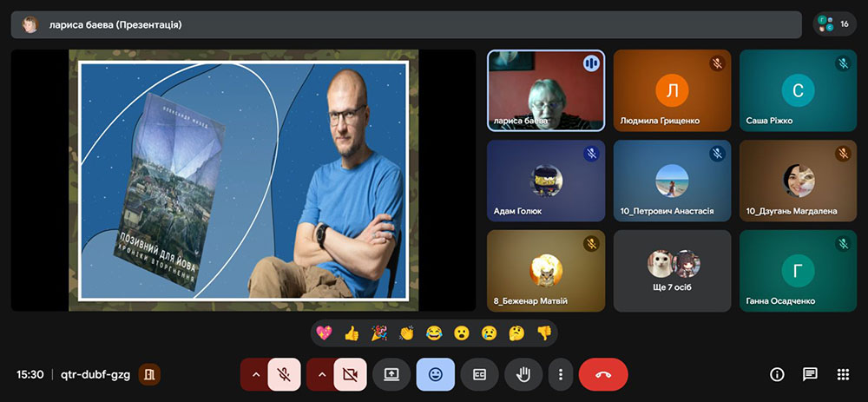Screen dimensions: 868x402
Task: Open the 'Ще 7 осіб' tile
Action: click(x=673, y=271)
